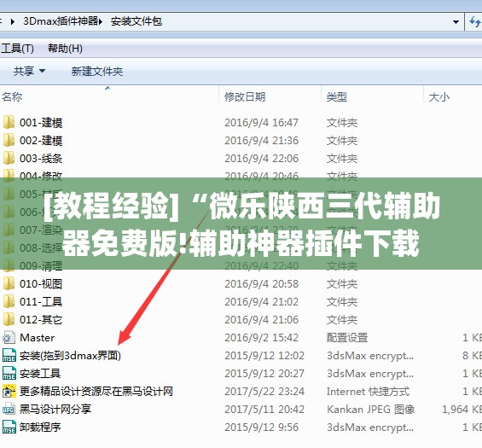This screenshot has height=448, width=482.
Task: Expand the arrow before 3Dmax插件神器 breadcrumb
Action: point(13,21)
